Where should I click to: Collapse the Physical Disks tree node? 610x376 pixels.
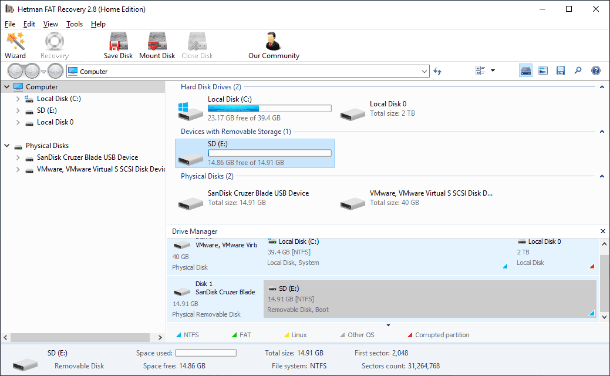click(7, 145)
